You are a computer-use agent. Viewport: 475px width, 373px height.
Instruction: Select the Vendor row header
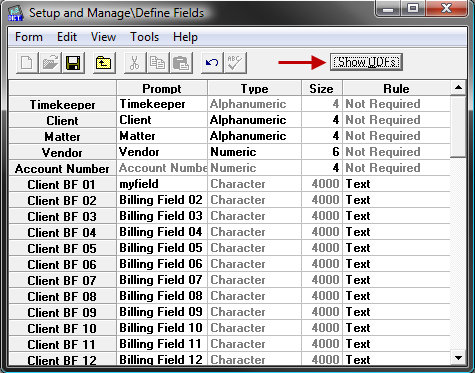(62, 152)
